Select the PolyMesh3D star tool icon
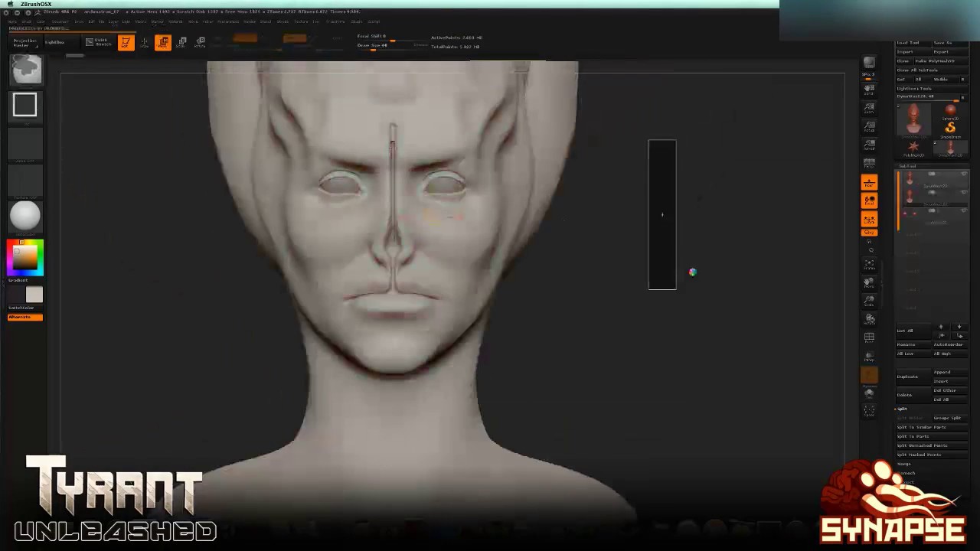 (x=913, y=147)
